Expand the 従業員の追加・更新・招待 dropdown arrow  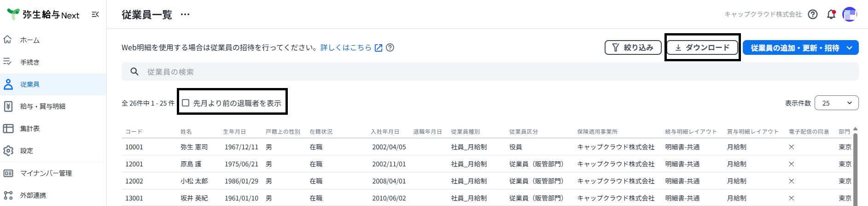pos(850,48)
